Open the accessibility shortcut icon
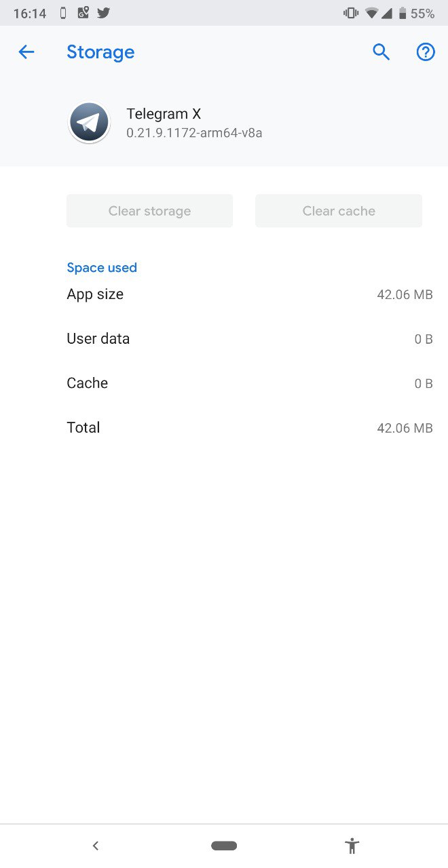This screenshot has width=448, height=868. click(x=352, y=846)
